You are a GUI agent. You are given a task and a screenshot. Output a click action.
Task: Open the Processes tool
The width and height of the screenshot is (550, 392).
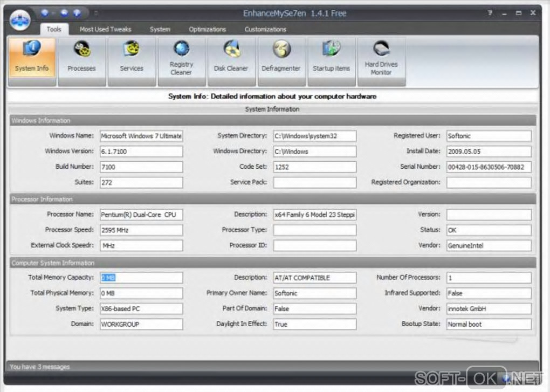[x=81, y=62]
